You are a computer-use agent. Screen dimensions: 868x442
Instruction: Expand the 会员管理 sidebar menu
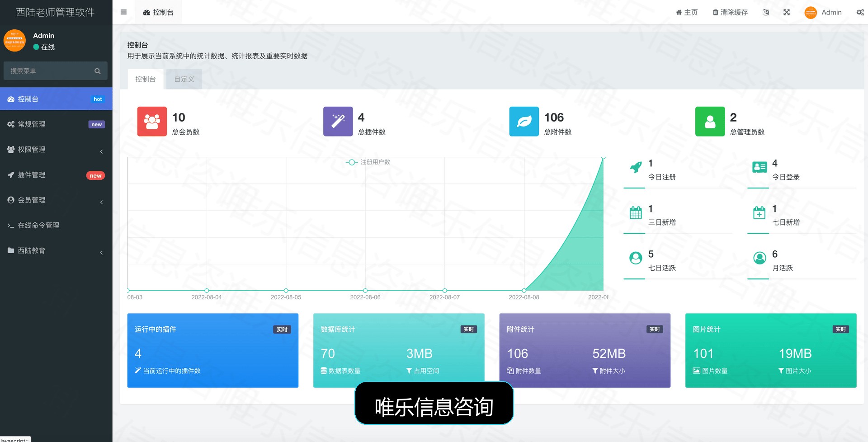56,200
